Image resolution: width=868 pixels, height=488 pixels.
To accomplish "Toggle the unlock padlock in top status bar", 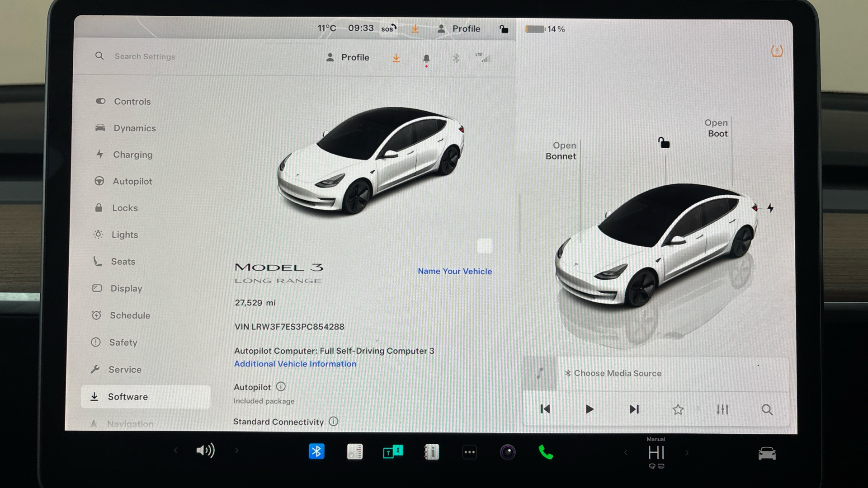I will click(504, 29).
